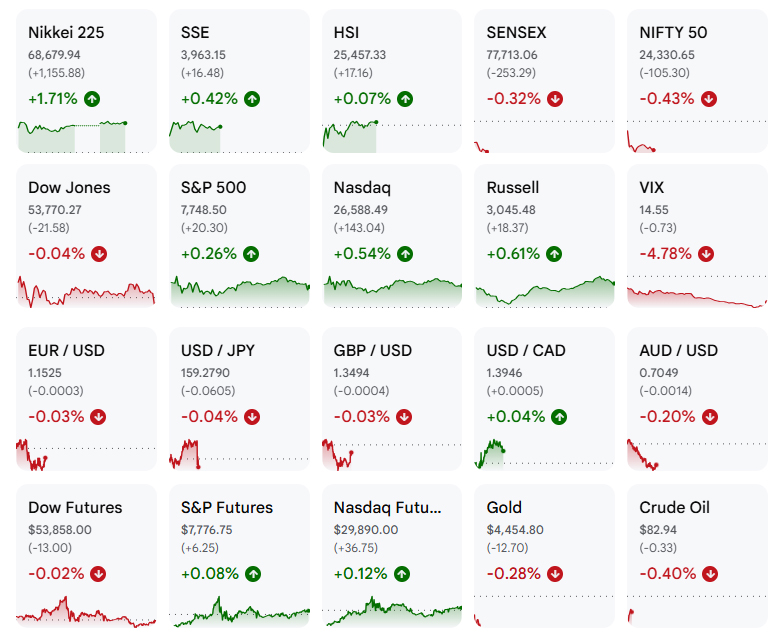Click the NIFTY 50 -0.43% change value
Viewport: 778px width, 644px height.
pyautogui.click(x=666, y=99)
